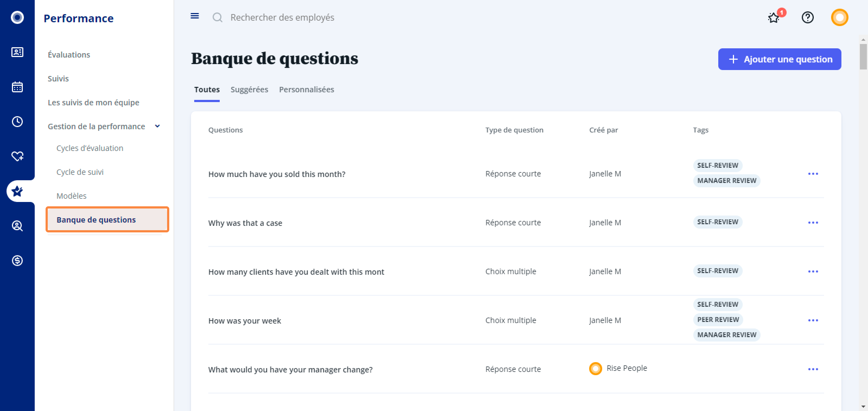The width and height of the screenshot is (868, 411).
Task: Switch to the Personnalisées tab
Action: 306,89
